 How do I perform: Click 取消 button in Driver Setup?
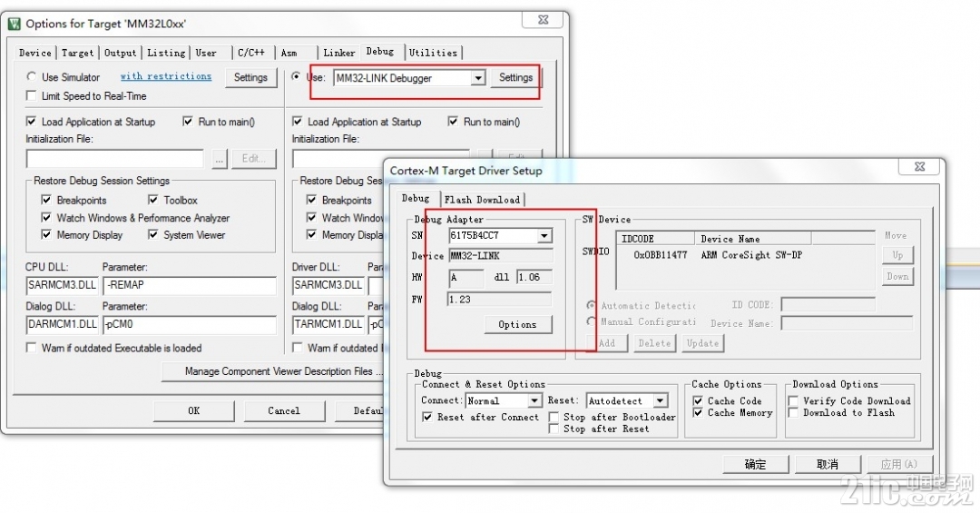click(x=828, y=464)
